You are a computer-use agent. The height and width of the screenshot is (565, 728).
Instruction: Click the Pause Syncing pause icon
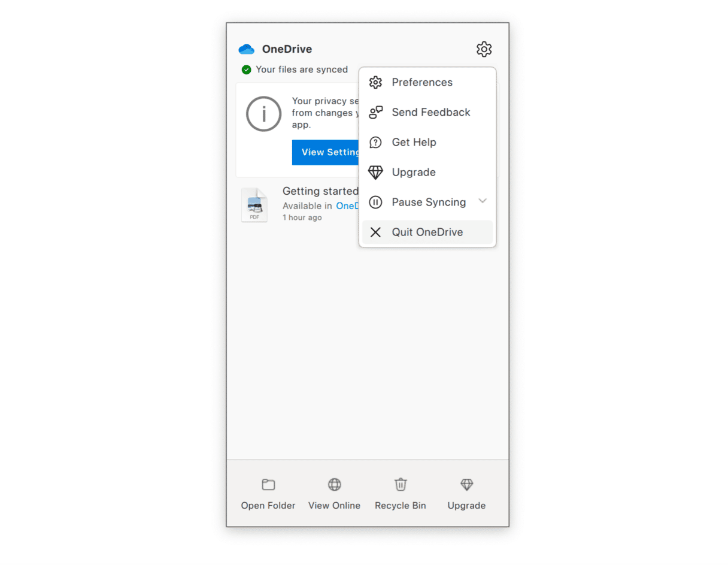pyautogui.click(x=376, y=202)
